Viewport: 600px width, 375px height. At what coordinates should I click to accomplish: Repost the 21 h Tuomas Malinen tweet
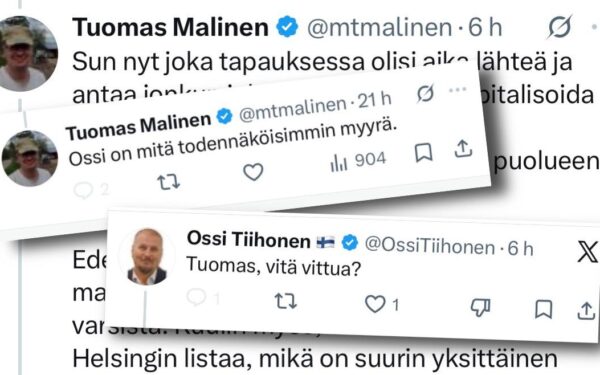[169, 182]
